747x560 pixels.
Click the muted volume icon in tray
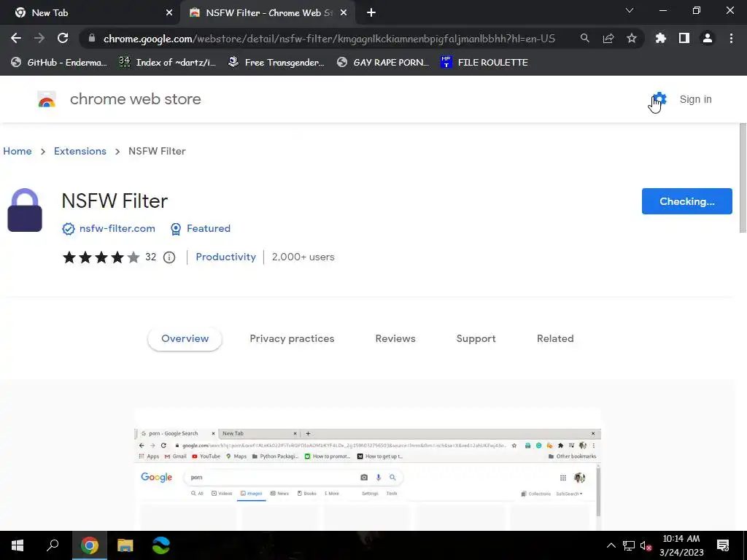[x=646, y=545]
